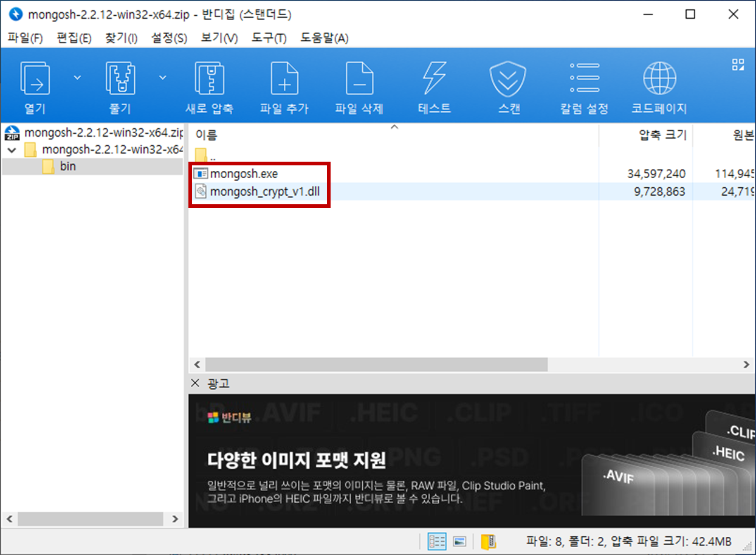Click the mongosh_crypt_v1.dll file icon
Viewport: 756px width, 555px height.
(200, 191)
